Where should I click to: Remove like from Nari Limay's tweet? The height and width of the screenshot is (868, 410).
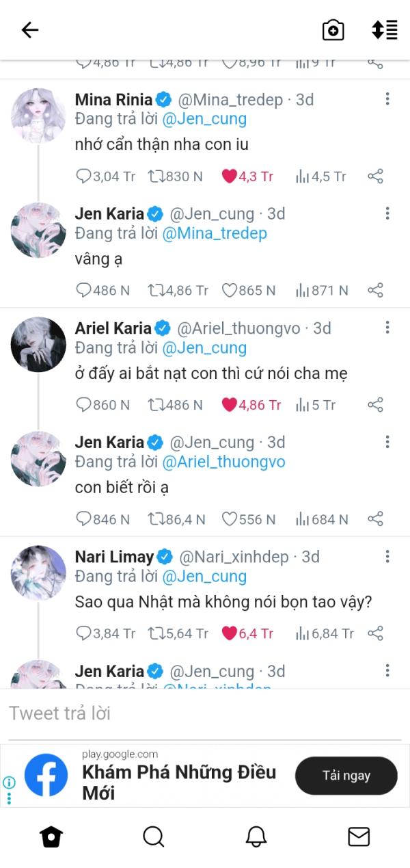click(x=230, y=633)
